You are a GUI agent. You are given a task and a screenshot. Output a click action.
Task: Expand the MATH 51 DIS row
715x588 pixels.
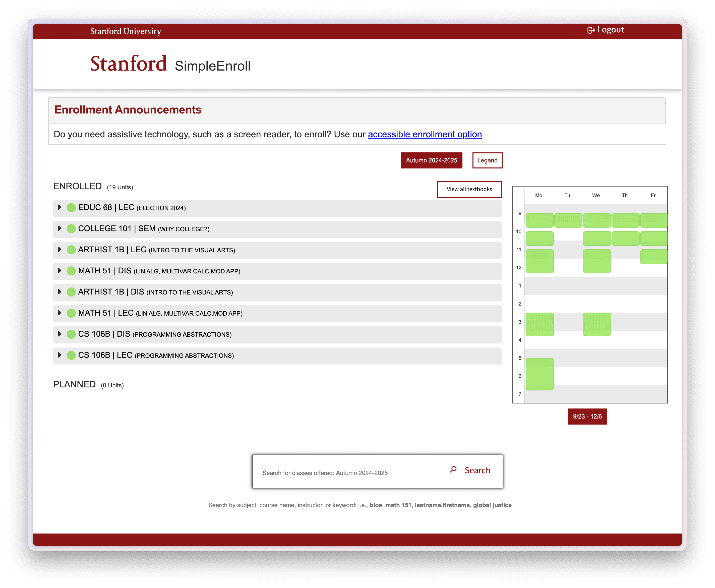pos(59,271)
